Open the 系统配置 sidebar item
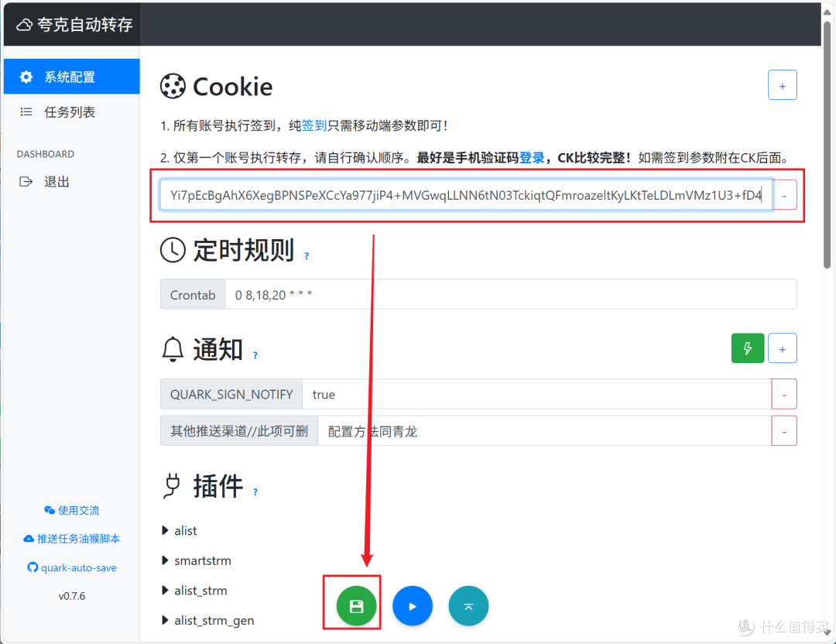The image size is (836, 644). pyautogui.click(x=71, y=77)
